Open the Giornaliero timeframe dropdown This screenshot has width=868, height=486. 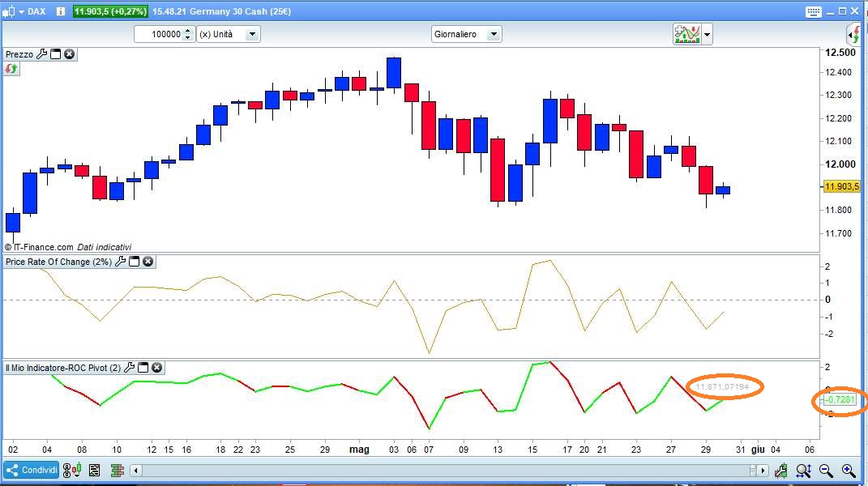point(466,34)
